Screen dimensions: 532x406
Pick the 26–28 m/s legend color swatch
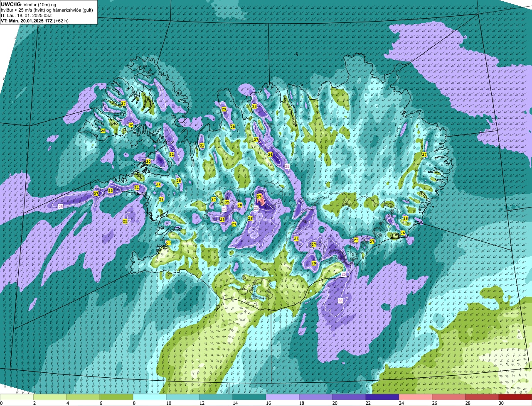[449, 397]
